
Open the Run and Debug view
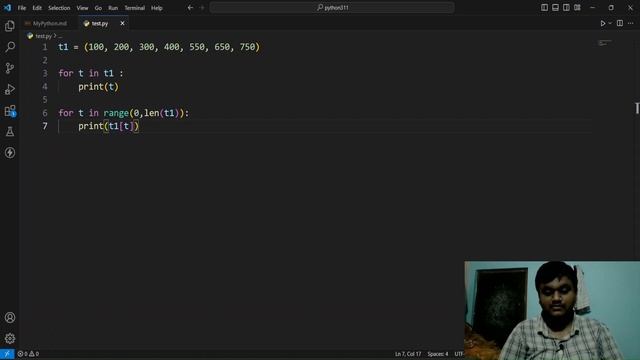[10, 89]
